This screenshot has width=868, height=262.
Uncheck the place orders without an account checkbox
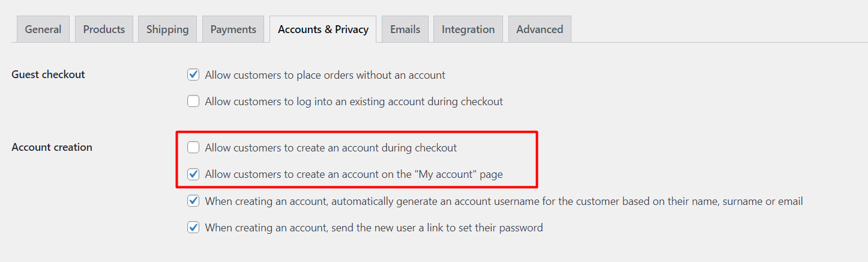[x=193, y=75]
